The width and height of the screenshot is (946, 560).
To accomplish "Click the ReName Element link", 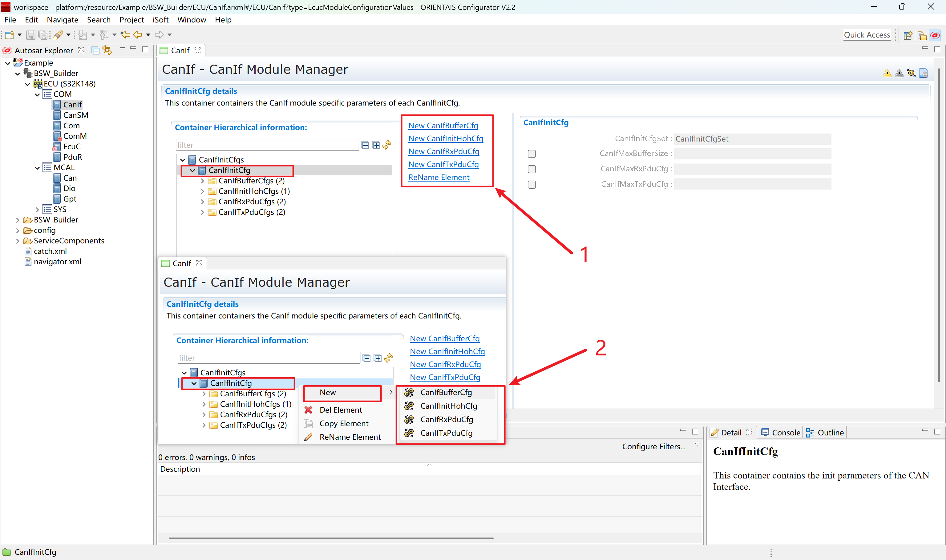I will click(x=439, y=177).
